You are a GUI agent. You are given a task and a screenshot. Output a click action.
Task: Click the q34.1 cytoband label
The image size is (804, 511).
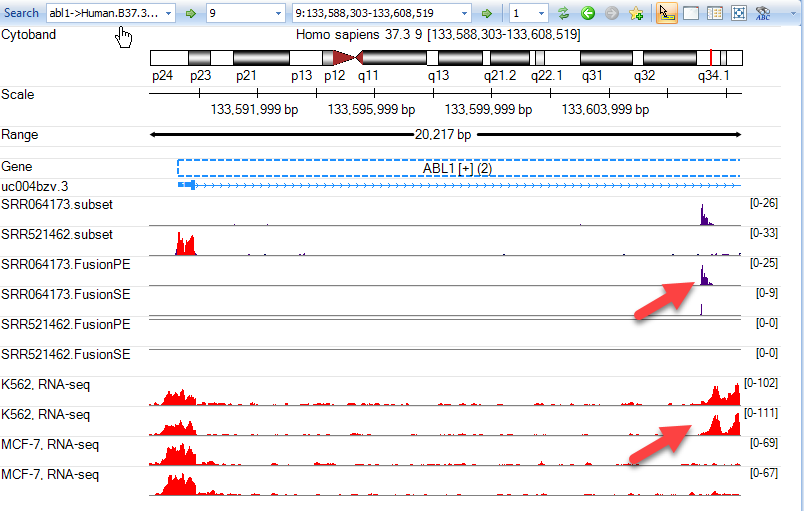point(713,76)
